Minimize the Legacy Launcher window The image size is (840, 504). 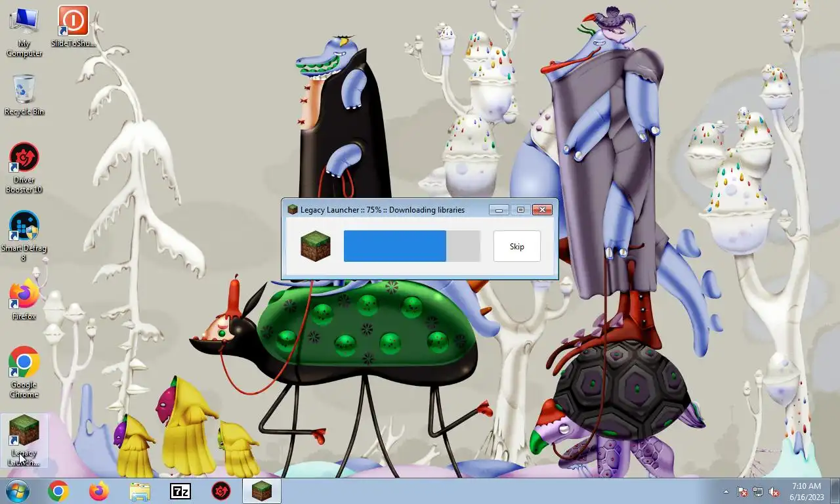click(499, 210)
